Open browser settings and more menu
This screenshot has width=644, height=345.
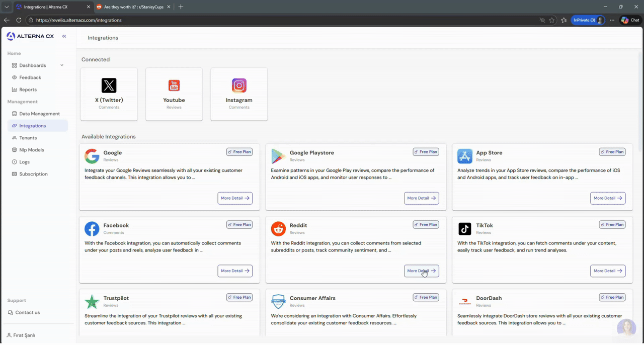coord(612,20)
